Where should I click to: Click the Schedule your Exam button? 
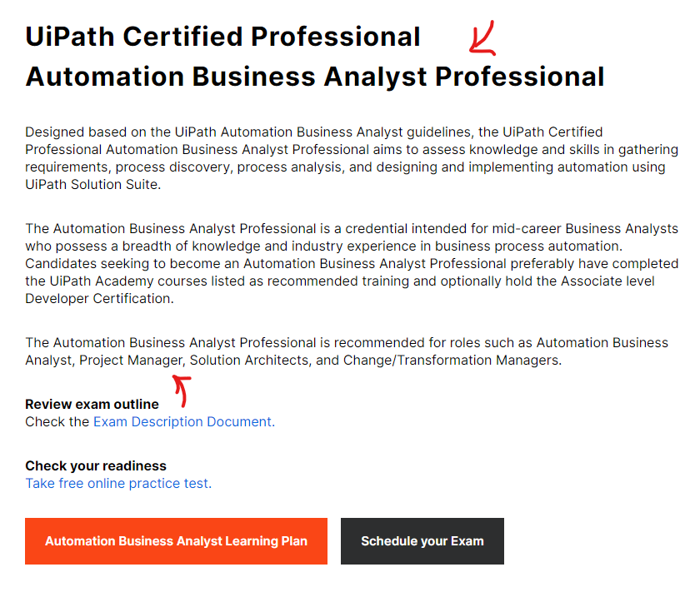pyautogui.click(x=422, y=541)
